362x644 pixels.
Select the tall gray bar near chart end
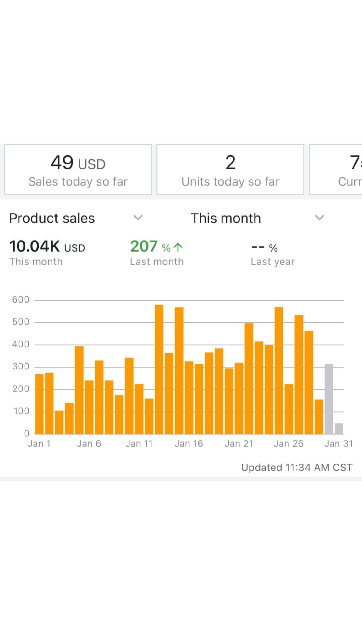coord(329,399)
